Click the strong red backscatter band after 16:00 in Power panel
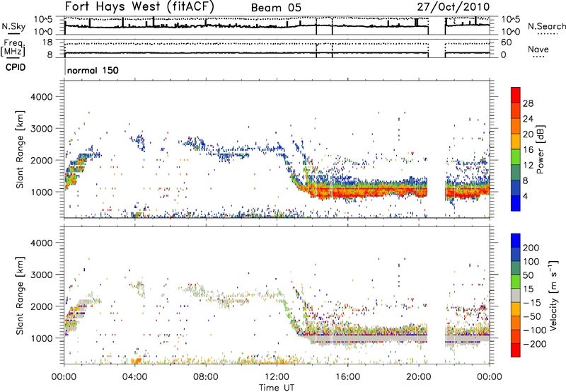This screenshot has width=566, height=392. 386,190
